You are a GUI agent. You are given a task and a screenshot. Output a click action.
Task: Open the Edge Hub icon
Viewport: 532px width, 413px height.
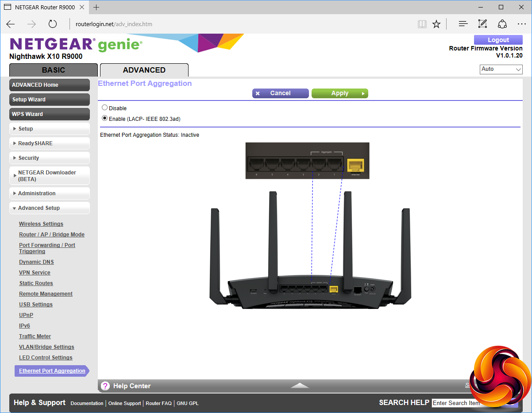coord(463,24)
